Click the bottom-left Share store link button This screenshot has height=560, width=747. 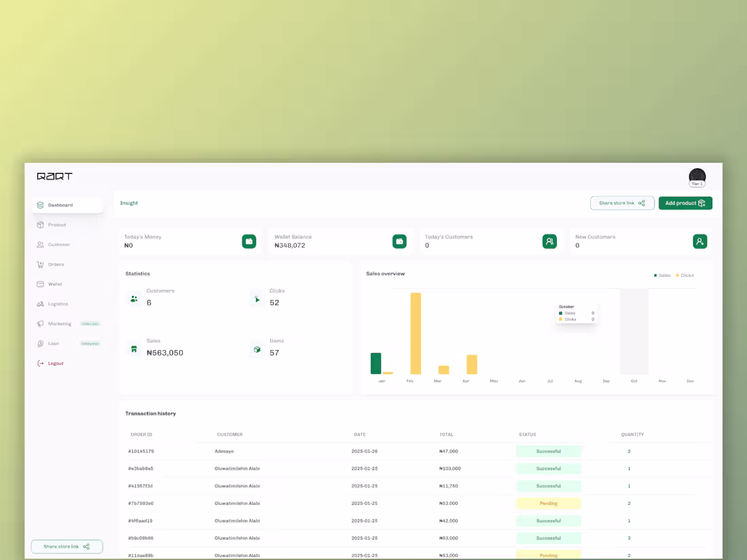pos(67,546)
